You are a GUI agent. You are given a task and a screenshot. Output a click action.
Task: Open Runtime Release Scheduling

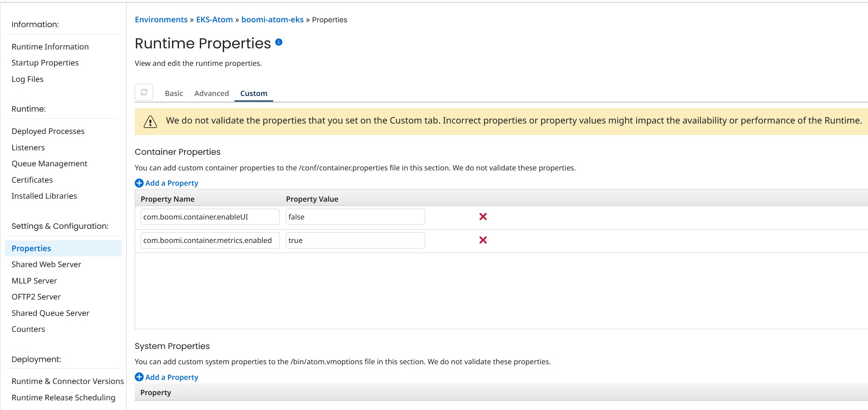pyautogui.click(x=63, y=398)
